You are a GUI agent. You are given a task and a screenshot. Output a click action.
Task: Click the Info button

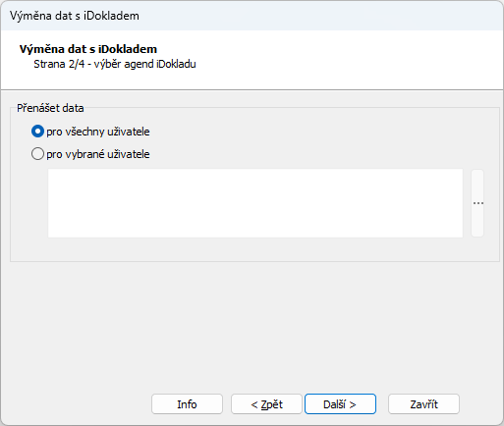click(x=187, y=404)
